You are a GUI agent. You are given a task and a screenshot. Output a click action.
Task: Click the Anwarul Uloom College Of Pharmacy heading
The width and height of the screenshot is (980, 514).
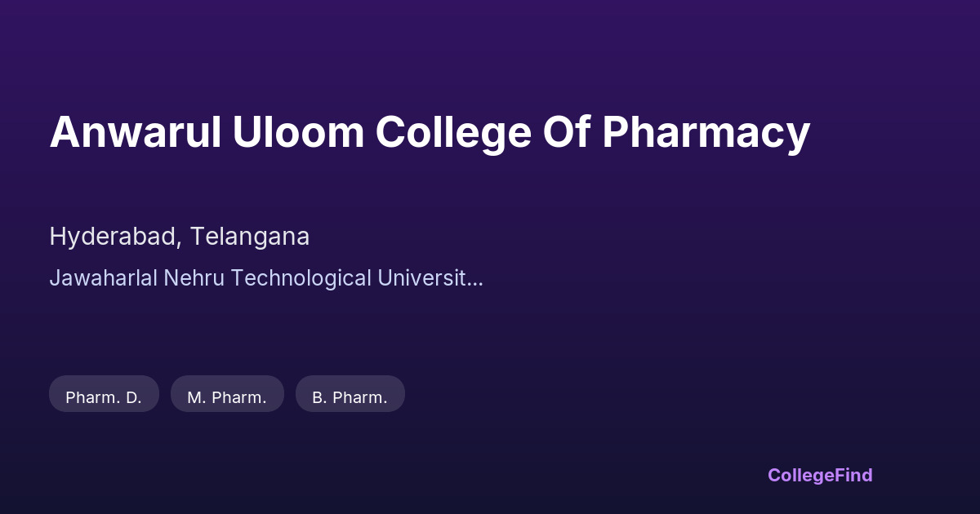coord(430,132)
